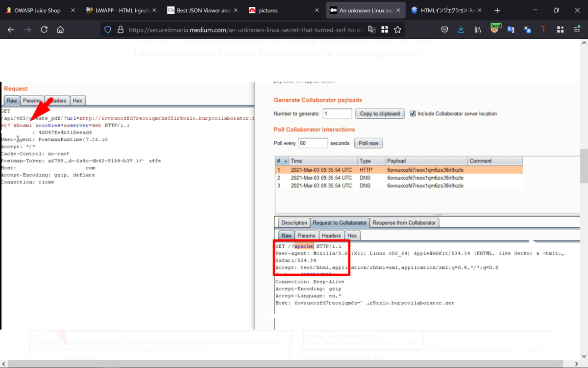Save page to Pocket
588x368 pixels.
point(444,29)
